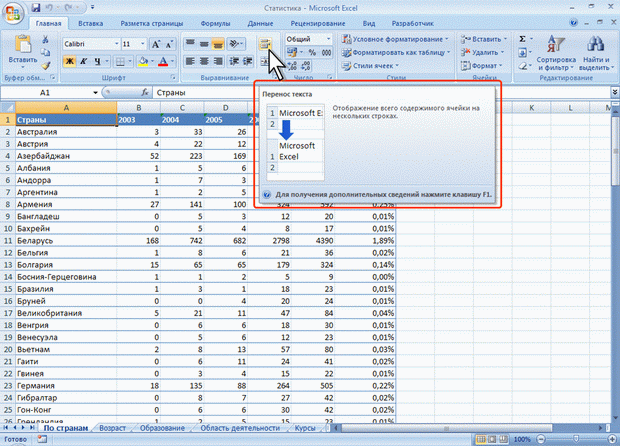Viewport: 620px width, 446px height.
Task: Toggle bold Ж formatting
Action: [70, 61]
